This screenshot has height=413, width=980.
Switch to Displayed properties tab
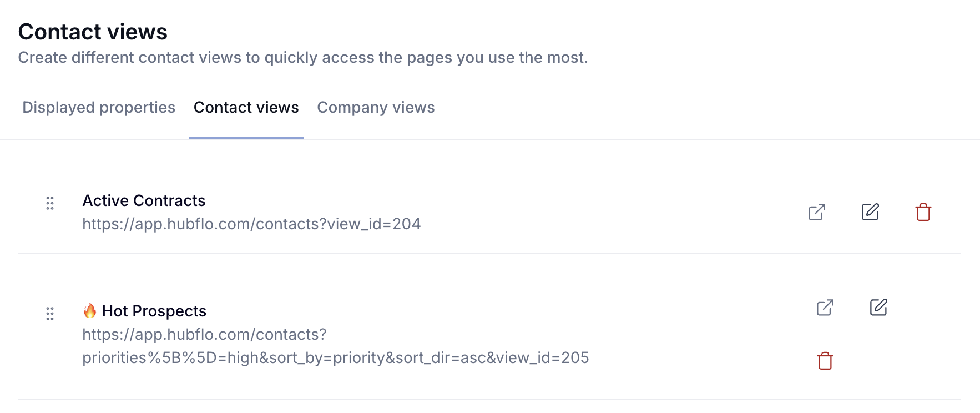99,107
